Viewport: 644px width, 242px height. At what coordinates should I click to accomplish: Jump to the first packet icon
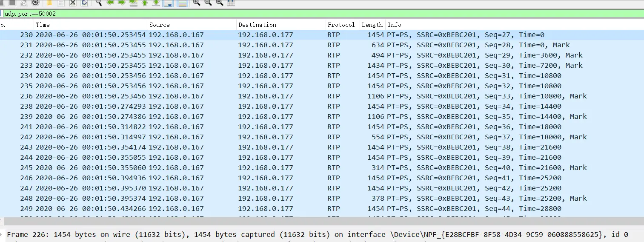click(x=145, y=3)
